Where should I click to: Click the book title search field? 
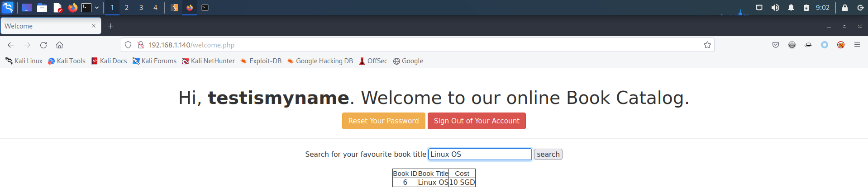480,155
